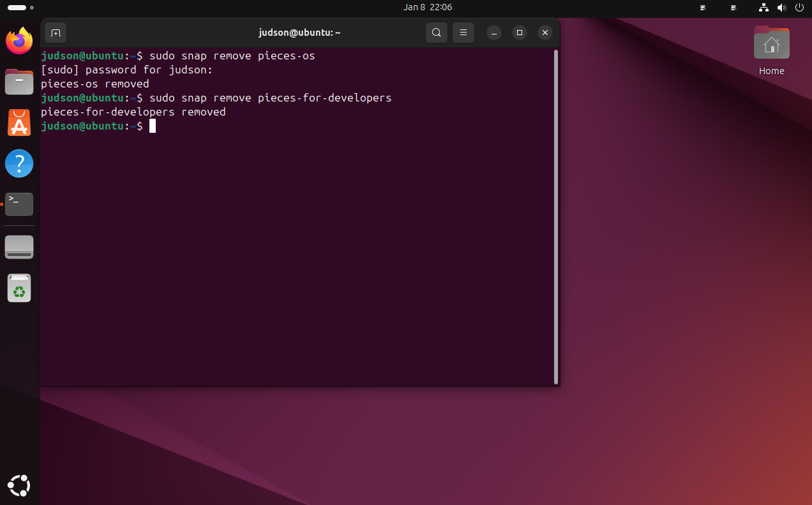Open the mounted drive icon in dock

point(19,247)
